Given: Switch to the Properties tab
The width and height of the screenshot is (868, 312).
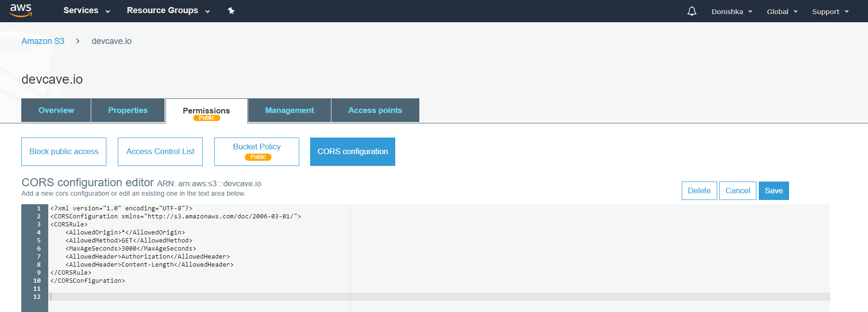Looking at the screenshot, I should [128, 110].
